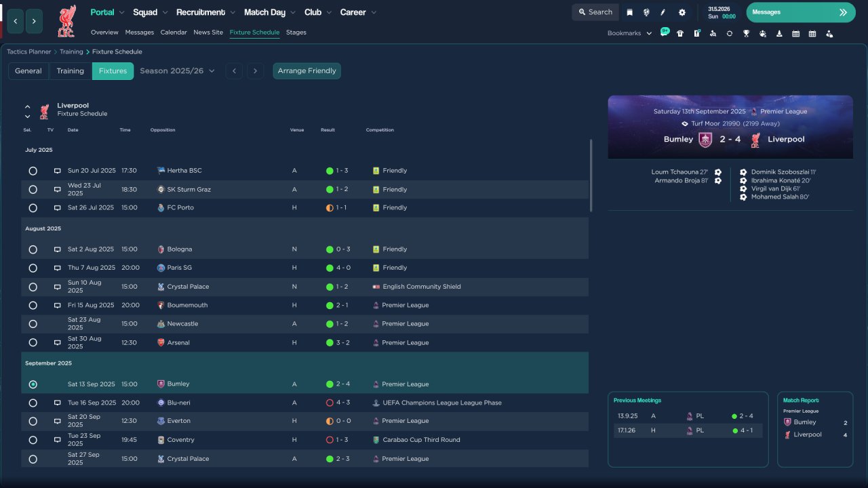Select the Everton fixture radio button
Screen dimensions: 868x488
coord(33,421)
